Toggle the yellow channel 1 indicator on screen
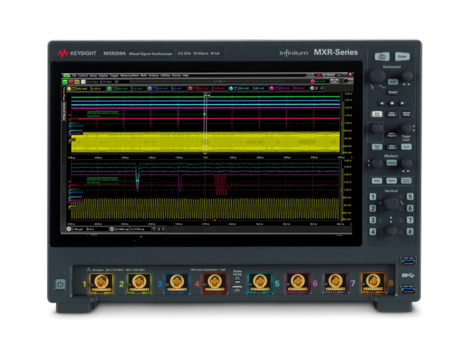Screen dimensions: 470x360 69,89
